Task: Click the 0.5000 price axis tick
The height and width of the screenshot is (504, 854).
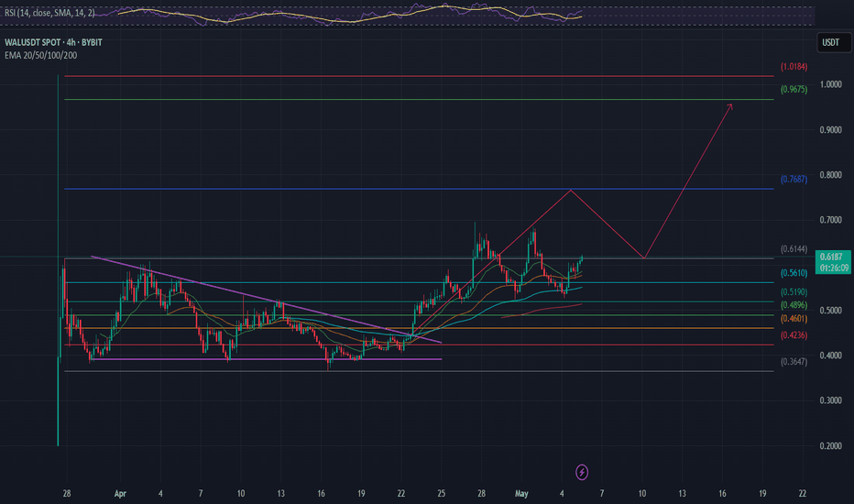Action: (x=830, y=310)
